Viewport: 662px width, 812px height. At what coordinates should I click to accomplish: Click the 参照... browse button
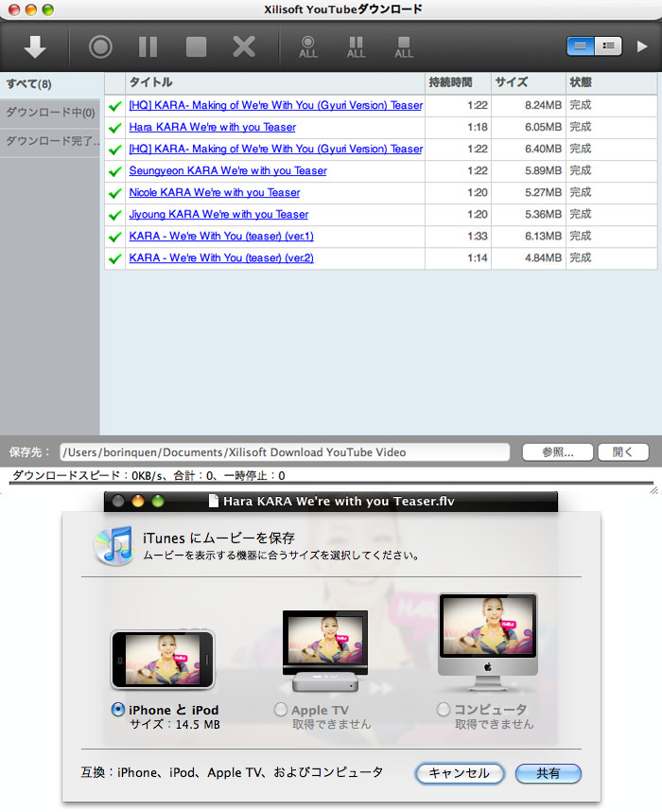[x=557, y=452]
